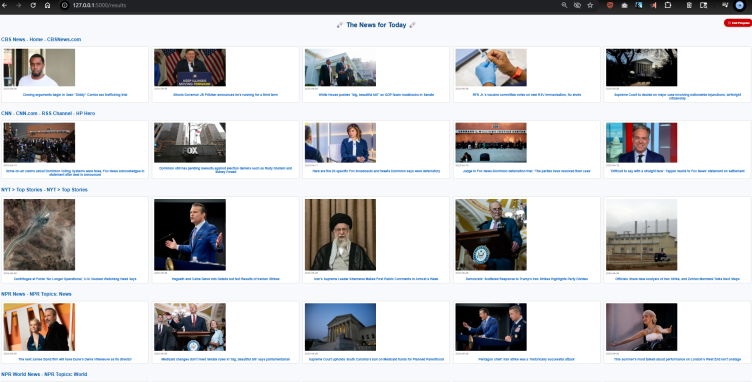Click the red shield extension icon
Screen dimensions: 752x382
pyautogui.click(x=610, y=5)
